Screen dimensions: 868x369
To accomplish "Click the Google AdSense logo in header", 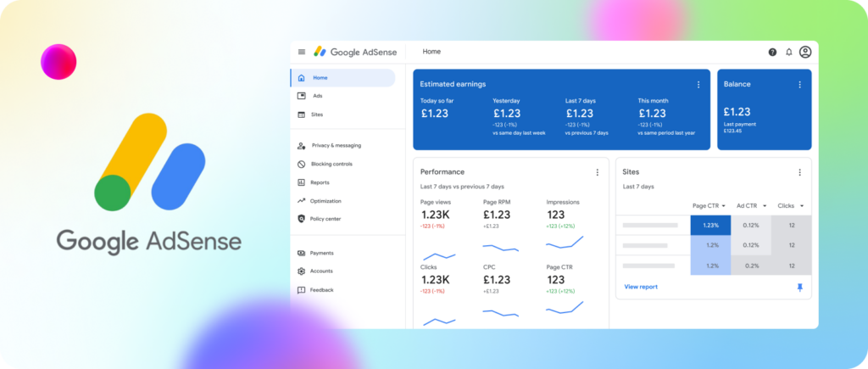I will point(355,52).
